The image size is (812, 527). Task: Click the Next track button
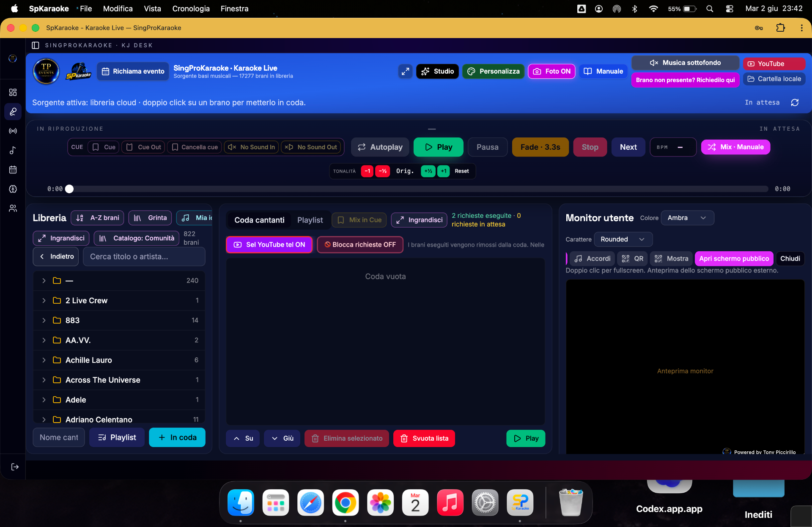(x=628, y=147)
